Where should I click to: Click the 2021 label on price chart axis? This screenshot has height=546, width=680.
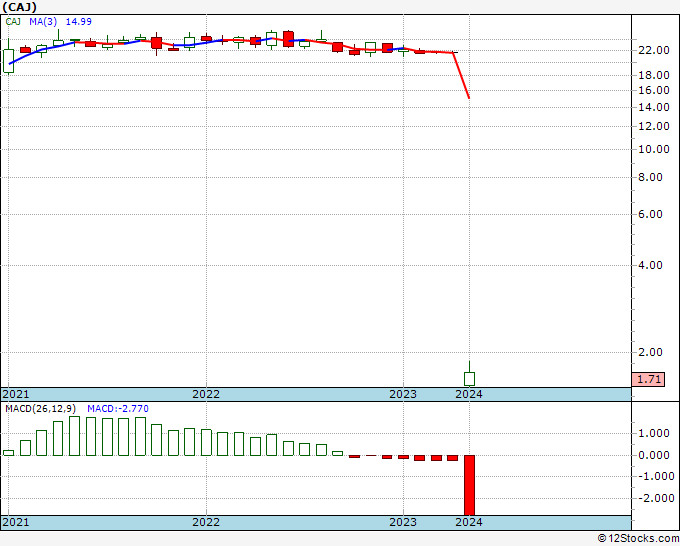[16, 394]
